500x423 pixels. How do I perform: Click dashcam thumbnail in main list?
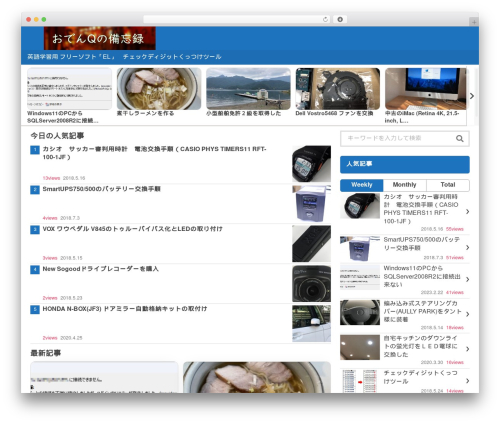[312, 284]
